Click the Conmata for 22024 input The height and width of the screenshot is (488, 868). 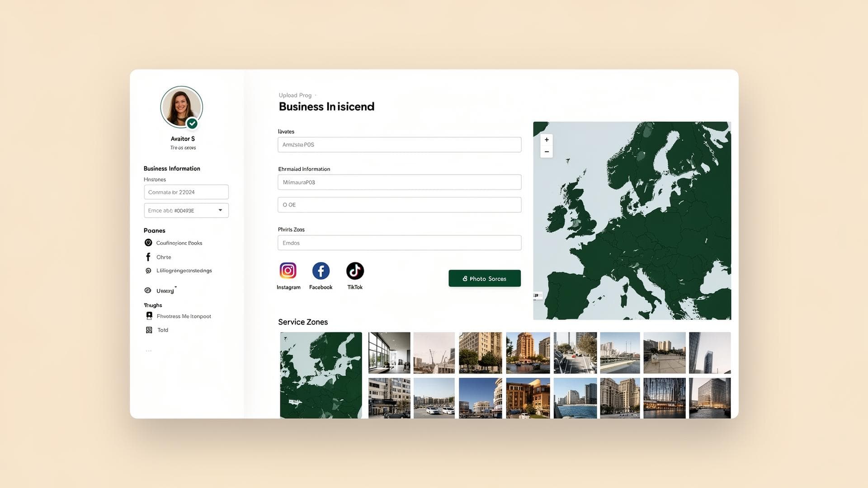pyautogui.click(x=186, y=192)
